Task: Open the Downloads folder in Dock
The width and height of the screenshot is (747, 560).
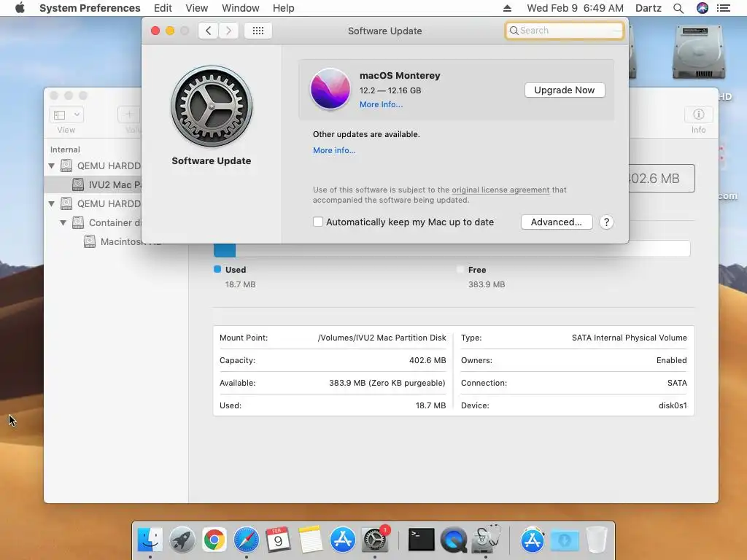Action: coord(565,540)
